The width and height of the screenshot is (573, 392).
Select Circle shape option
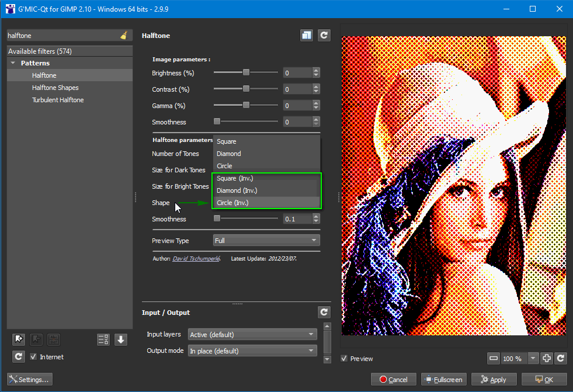[x=266, y=166]
